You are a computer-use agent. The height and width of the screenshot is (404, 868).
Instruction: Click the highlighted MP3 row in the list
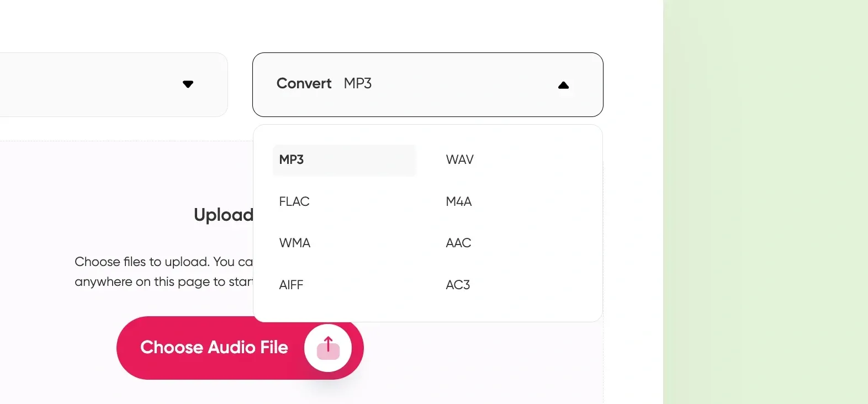tap(344, 160)
